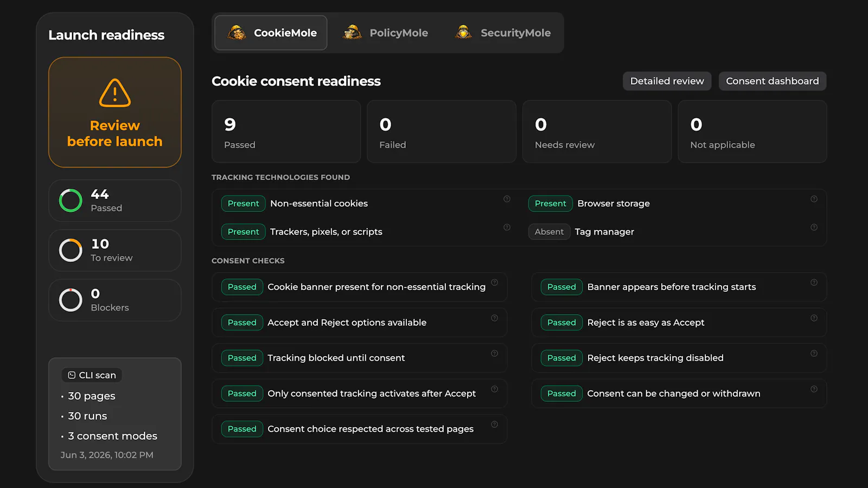This screenshot has height=488, width=868.
Task: Click the CookieMole mascot icon
Action: pyautogui.click(x=237, y=33)
